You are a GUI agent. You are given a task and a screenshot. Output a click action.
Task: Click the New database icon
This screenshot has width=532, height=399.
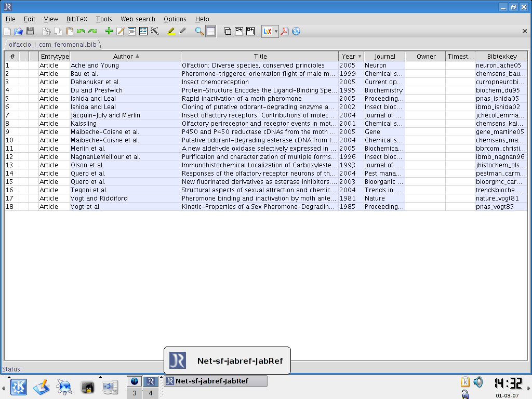click(7, 31)
